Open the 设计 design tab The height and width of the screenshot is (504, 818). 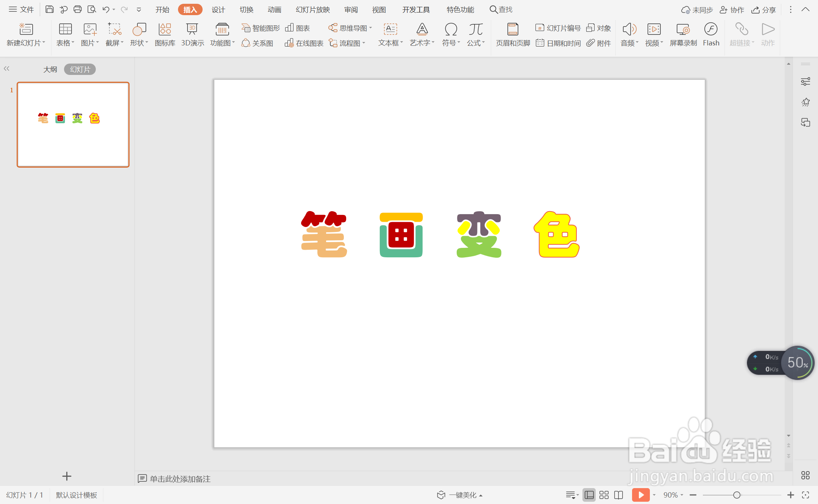point(218,9)
